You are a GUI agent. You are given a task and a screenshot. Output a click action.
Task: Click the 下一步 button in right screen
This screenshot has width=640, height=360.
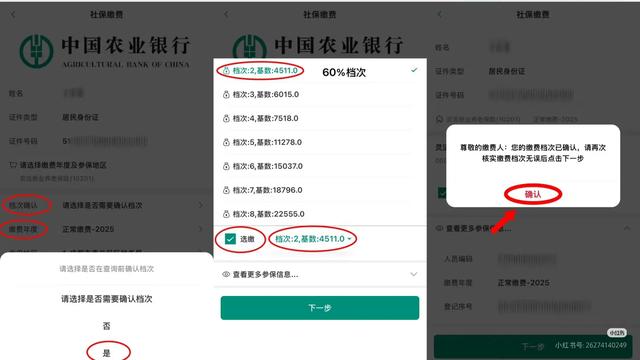[x=533, y=347]
